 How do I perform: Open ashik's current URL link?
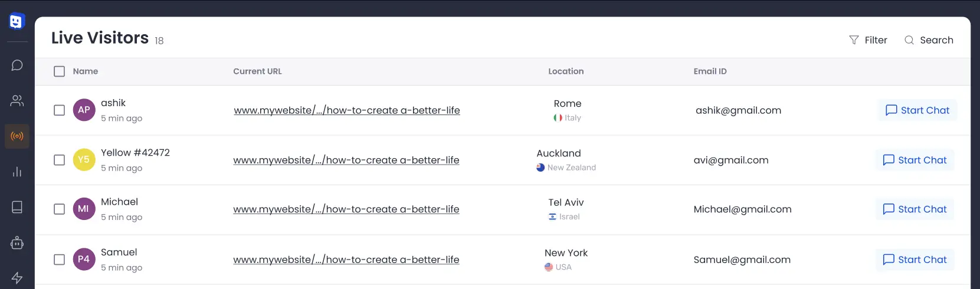pos(347,110)
